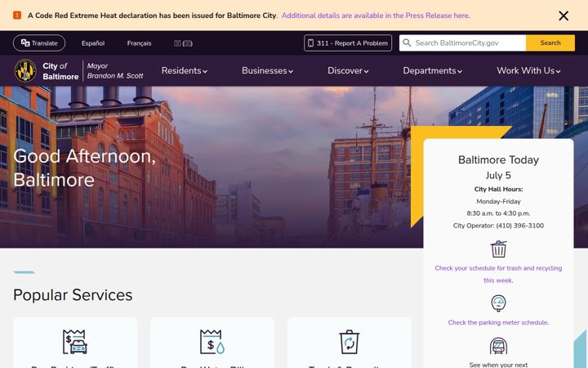Image resolution: width=588 pixels, height=368 pixels.
Task: Go to City of Baltimore home text
Action: point(60,71)
